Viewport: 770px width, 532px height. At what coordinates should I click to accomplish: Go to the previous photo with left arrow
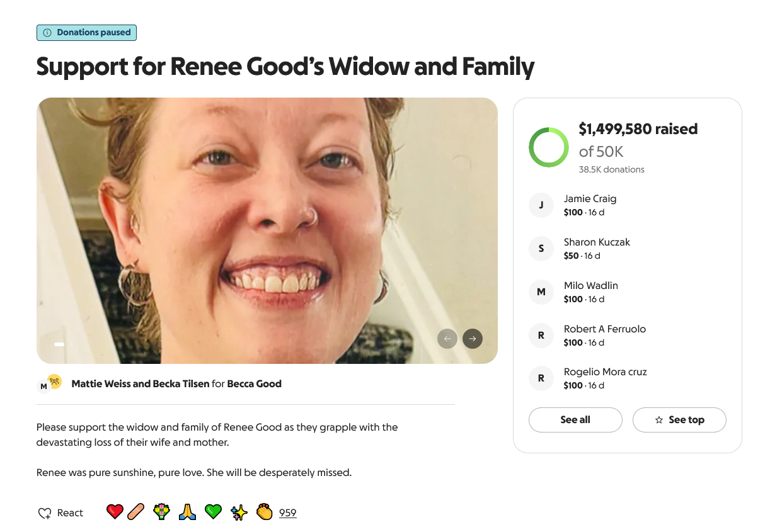[447, 339]
